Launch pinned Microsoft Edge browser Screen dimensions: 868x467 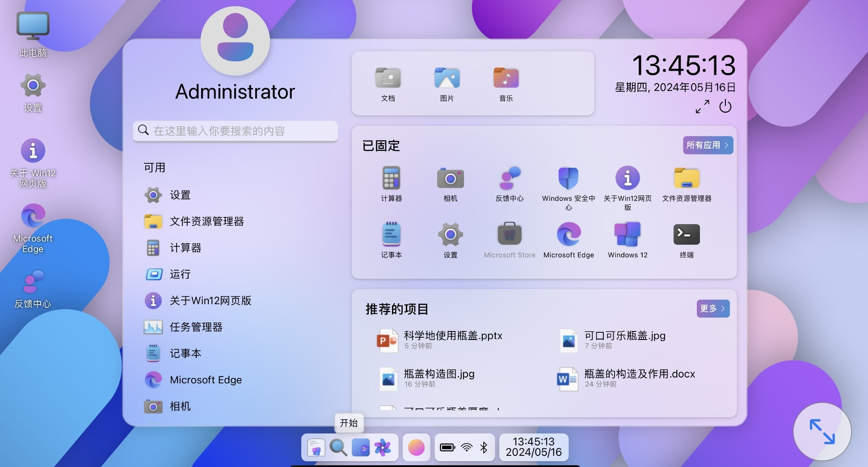point(569,240)
